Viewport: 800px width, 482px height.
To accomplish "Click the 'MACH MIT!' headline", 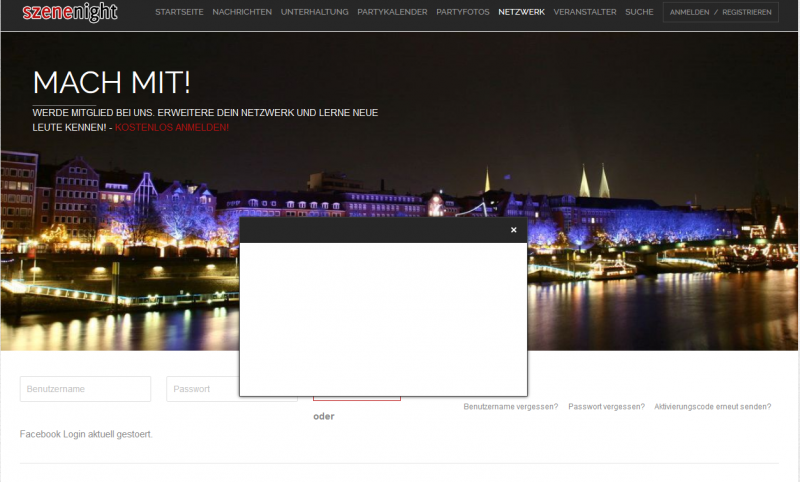I will point(112,82).
